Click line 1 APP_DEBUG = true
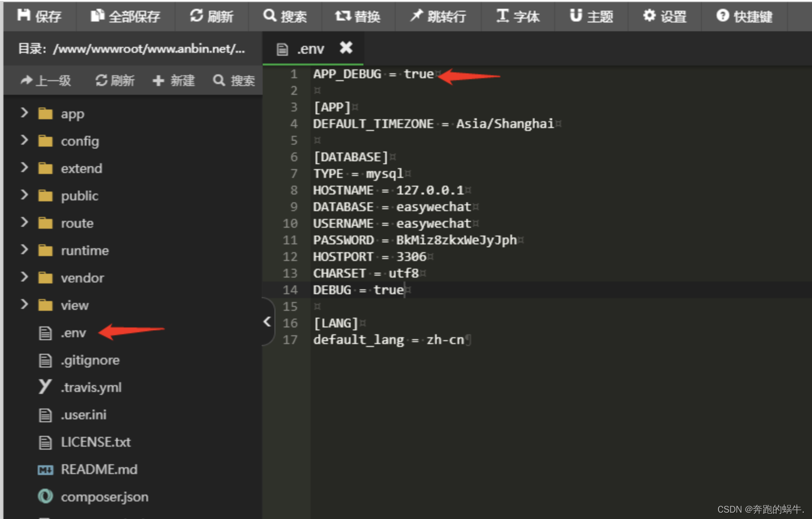812x519 pixels. pos(374,74)
